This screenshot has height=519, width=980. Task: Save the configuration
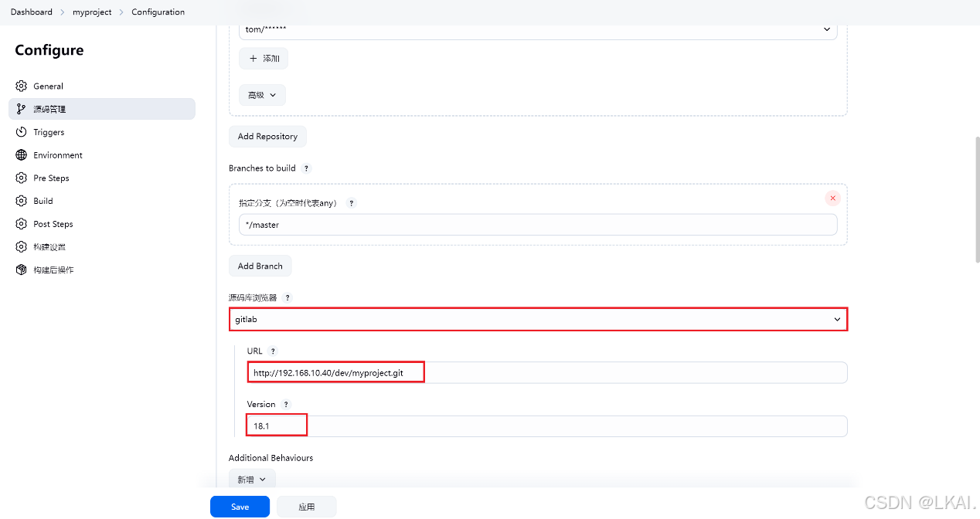pyautogui.click(x=240, y=507)
